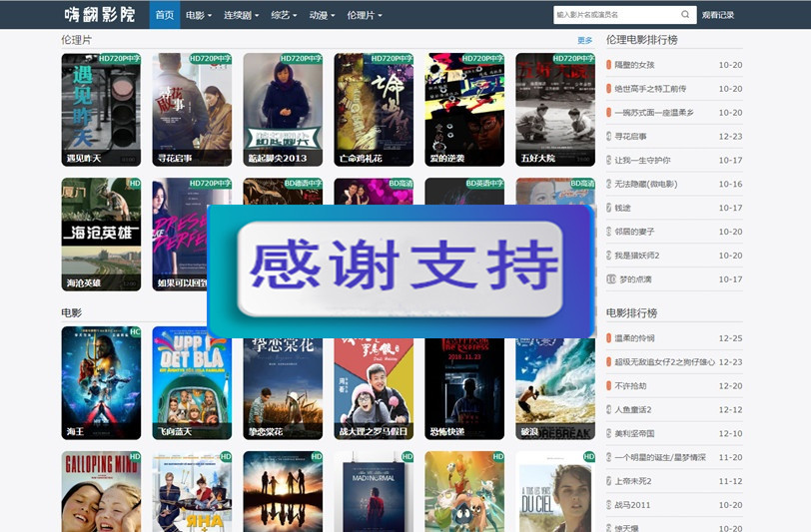The width and height of the screenshot is (811, 532).
Task: Click the rank 1 badge beside 隔壁的女孩
Action: (609, 65)
